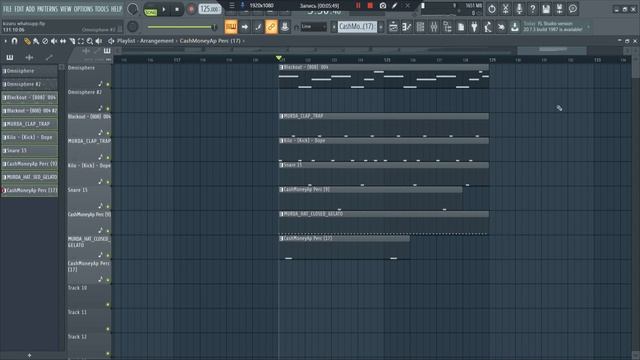
Task: Click the master volume knob
Action: tap(133, 9)
